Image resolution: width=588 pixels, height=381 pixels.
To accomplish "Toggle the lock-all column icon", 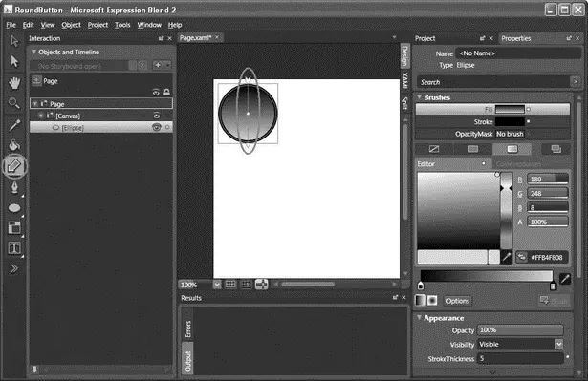I will pos(167,92).
